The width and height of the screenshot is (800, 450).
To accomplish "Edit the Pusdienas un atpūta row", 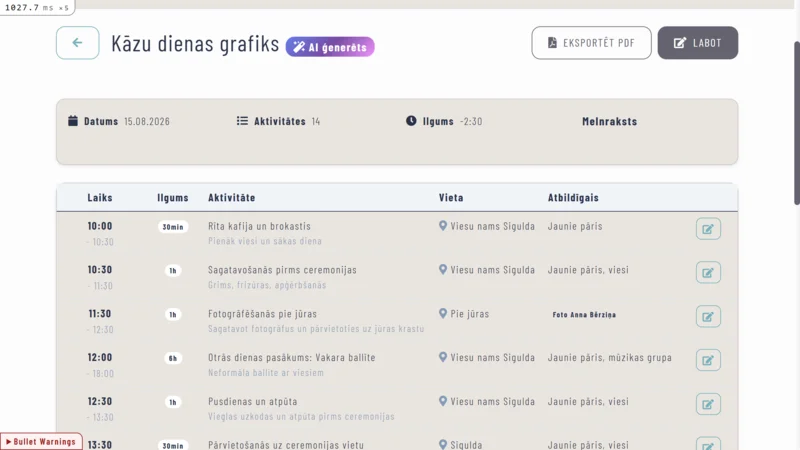I will coord(708,405).
